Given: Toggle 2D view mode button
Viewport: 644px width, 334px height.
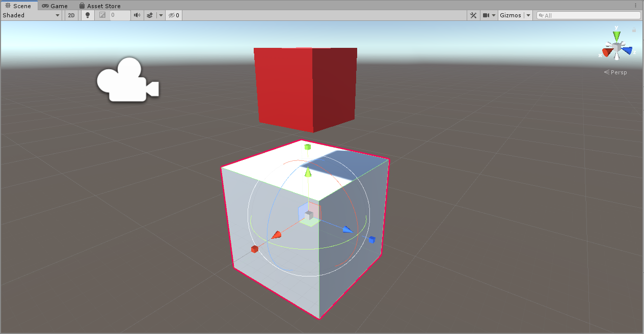Looking at the screenshot, I should point(71,15).
